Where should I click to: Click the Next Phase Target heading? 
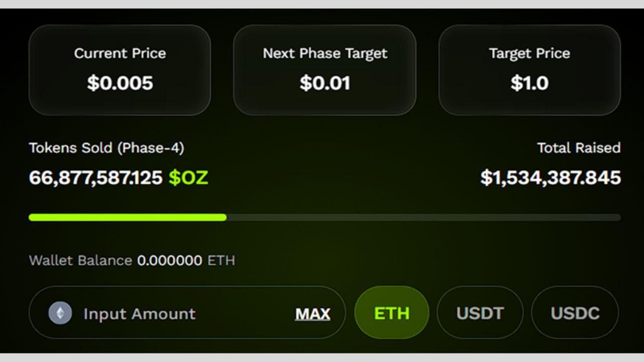(325, 53)
